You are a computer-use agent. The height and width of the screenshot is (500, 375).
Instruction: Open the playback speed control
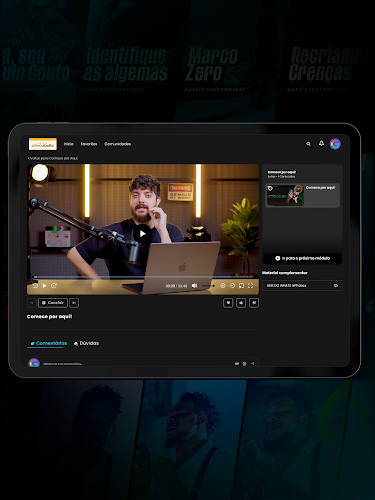(232, 286)
